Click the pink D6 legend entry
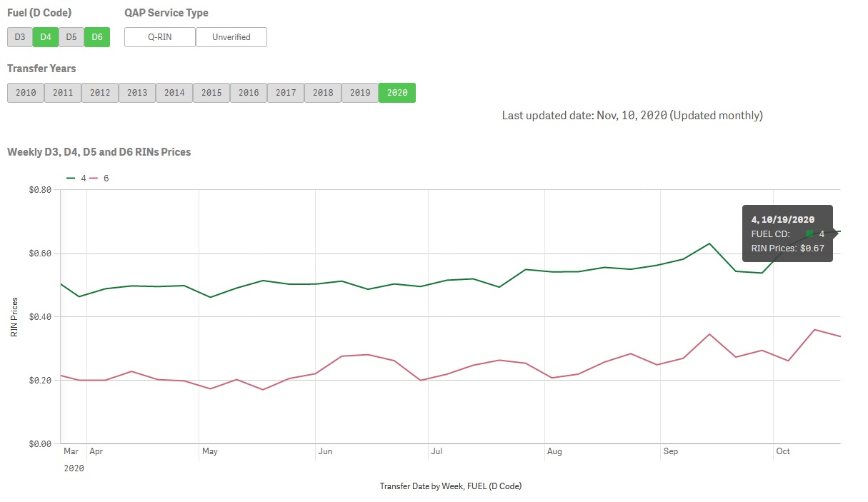This screenshot has height=502, width=868. [x=100, y=178]
